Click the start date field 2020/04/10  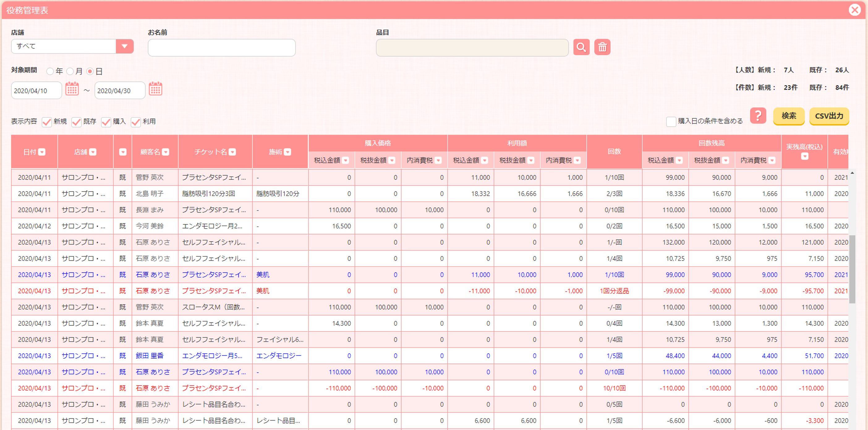click(x=36, y=91)
